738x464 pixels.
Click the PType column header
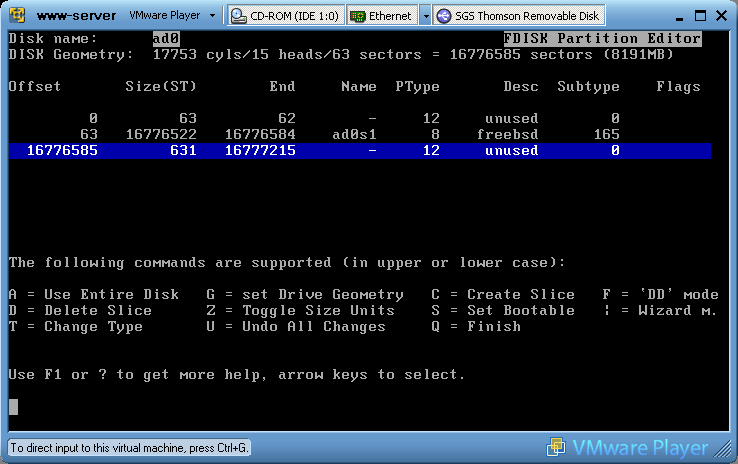(417, 87)
